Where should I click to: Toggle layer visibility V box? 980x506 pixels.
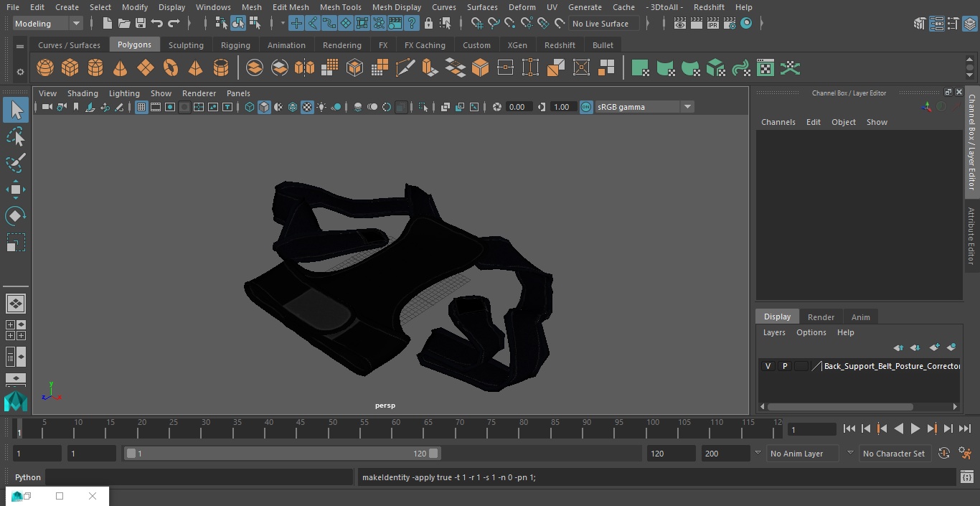(768, 366)
